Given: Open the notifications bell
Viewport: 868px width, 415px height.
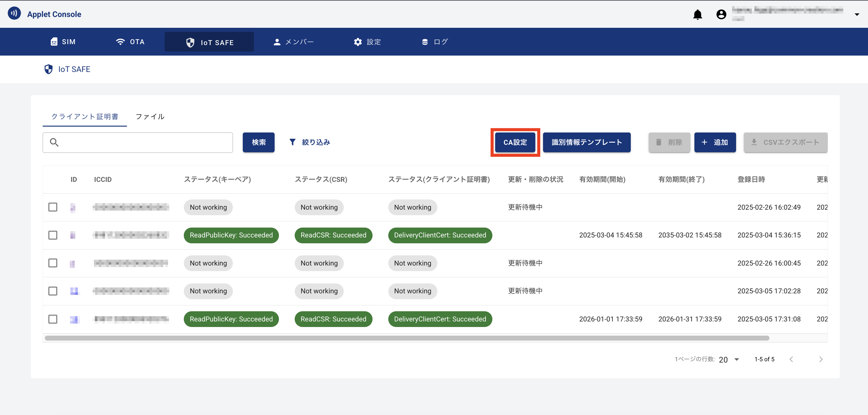Looking at the screenshot, I should (697, 14).
